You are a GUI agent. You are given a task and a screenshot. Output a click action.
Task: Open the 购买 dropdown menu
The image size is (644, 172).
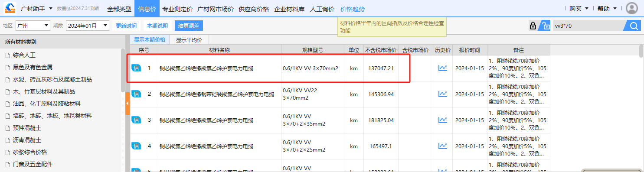(x=579, y=9)
